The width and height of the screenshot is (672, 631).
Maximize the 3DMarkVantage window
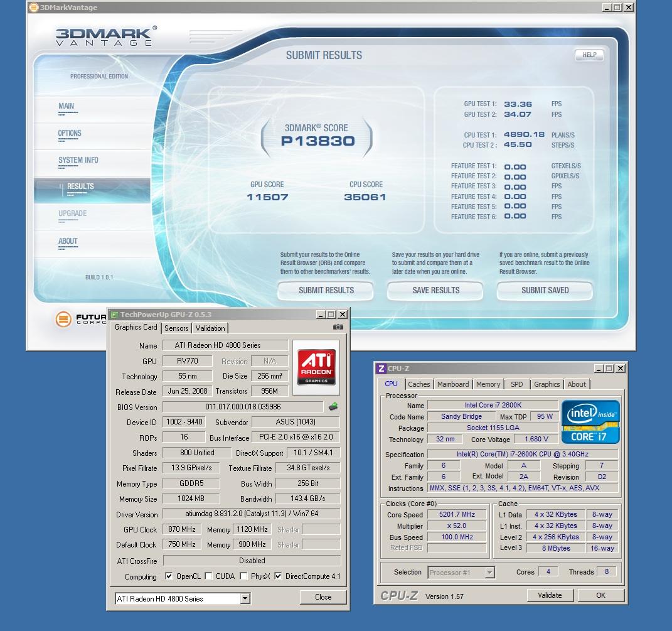point(617,8)
